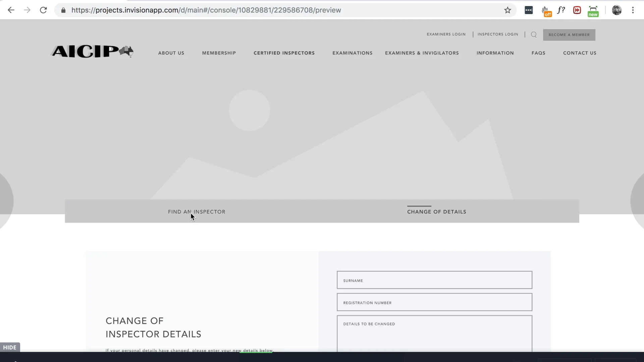Switch to the CHANGE OF DETAILS tab
Viewport: 644px width, 362px height.
tap(436, 212)
